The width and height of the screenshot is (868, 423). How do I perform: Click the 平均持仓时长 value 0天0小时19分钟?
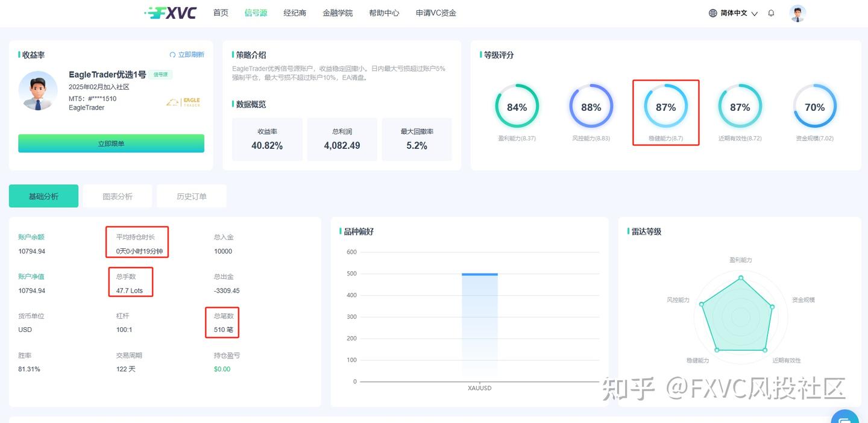[139, 251]
